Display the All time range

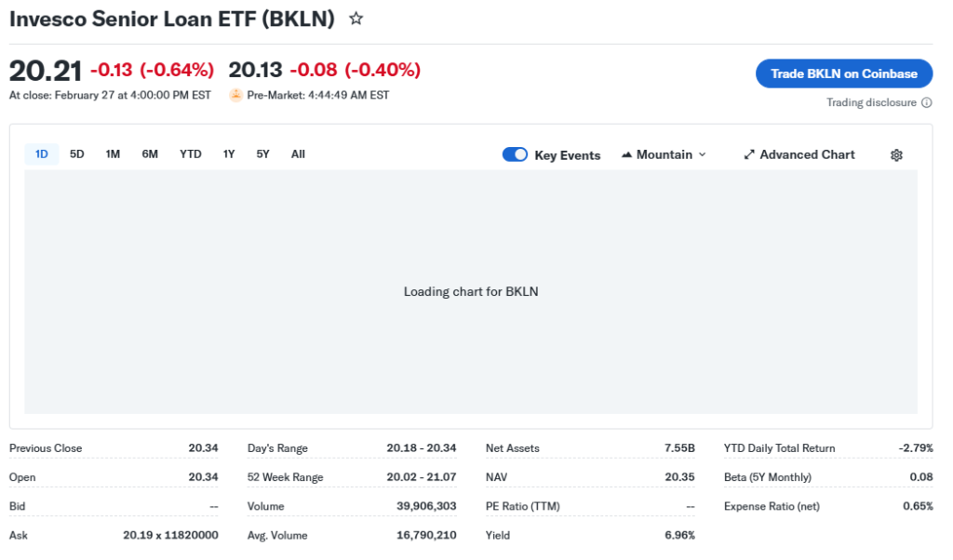[x=298, y=154]
